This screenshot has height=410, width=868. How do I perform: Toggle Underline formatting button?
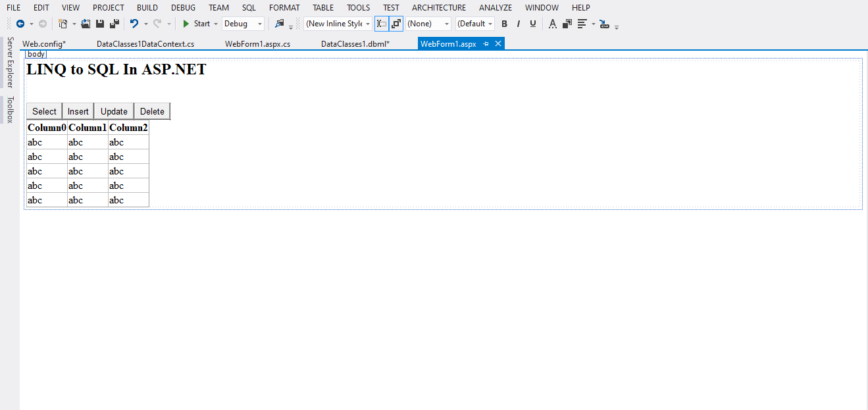coord(533,24)
